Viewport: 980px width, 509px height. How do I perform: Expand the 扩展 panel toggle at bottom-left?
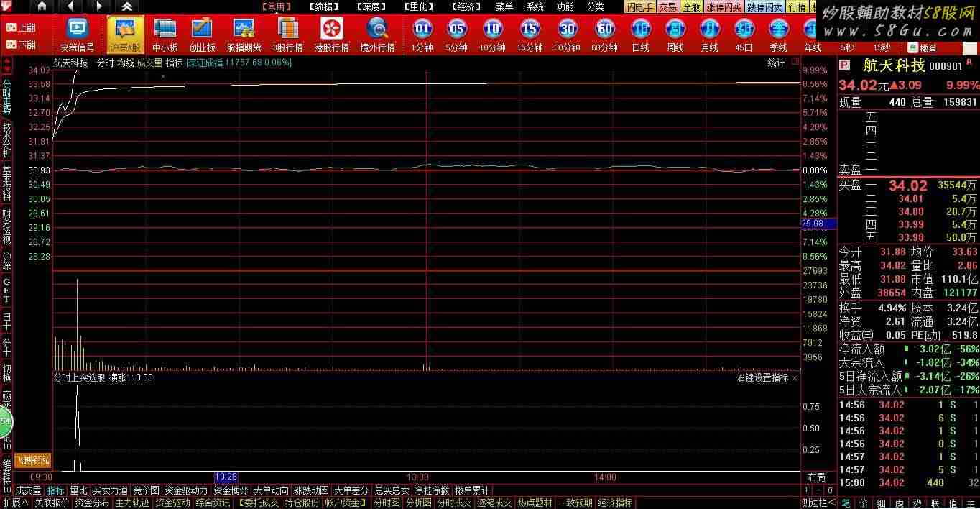point(16,503)
